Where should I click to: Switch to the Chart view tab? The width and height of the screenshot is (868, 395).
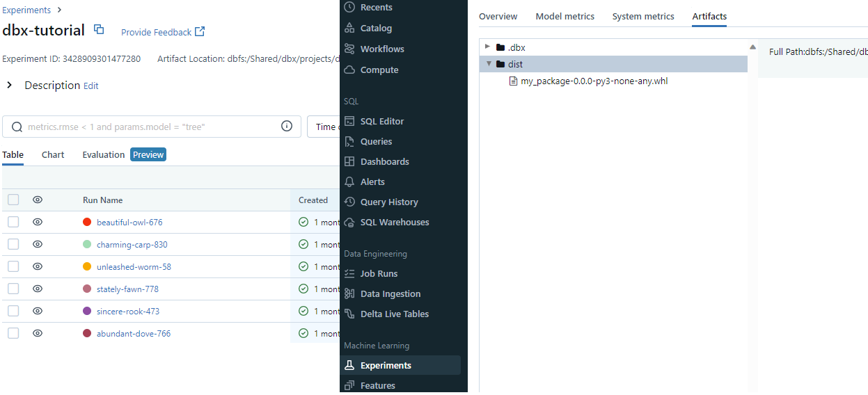53,154
